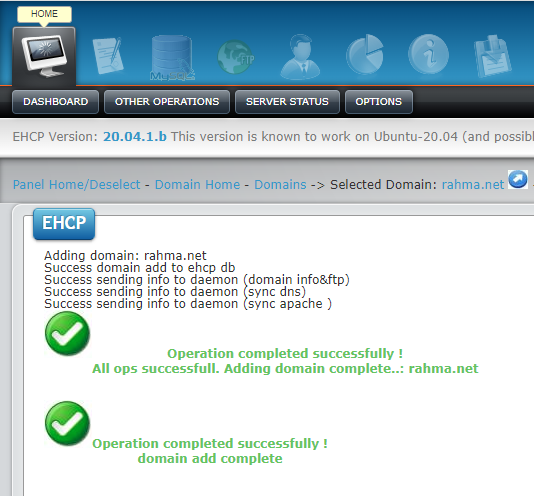This screenshot has width=534, height=496.
Task: Open the floppy disk backup icon
Action: [492, 56]
